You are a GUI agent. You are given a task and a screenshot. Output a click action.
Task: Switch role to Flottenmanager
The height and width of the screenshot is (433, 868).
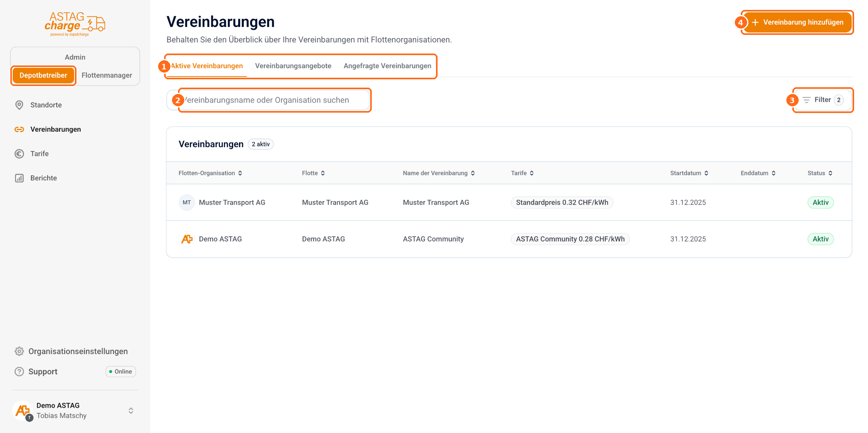[107, 75]
